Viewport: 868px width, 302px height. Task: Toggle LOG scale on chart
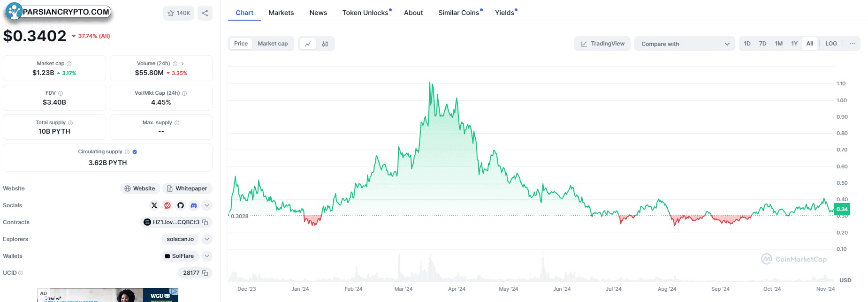831,44
